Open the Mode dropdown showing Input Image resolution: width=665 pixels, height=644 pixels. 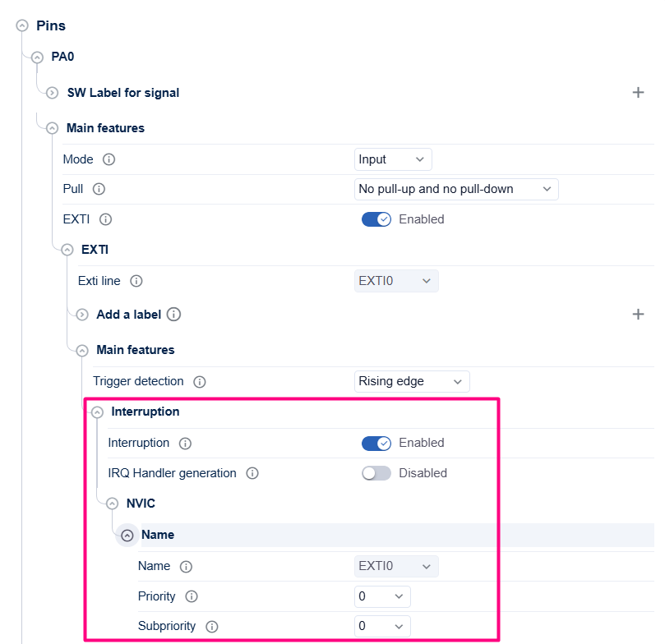click(x=393, y=159)
